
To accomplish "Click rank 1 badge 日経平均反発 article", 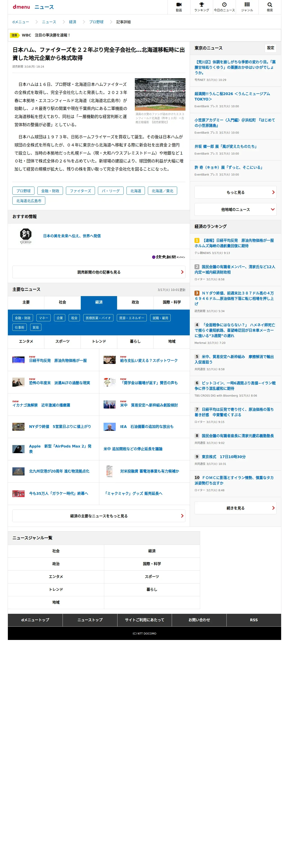I will pyautogui.click(x=197, y=240).
